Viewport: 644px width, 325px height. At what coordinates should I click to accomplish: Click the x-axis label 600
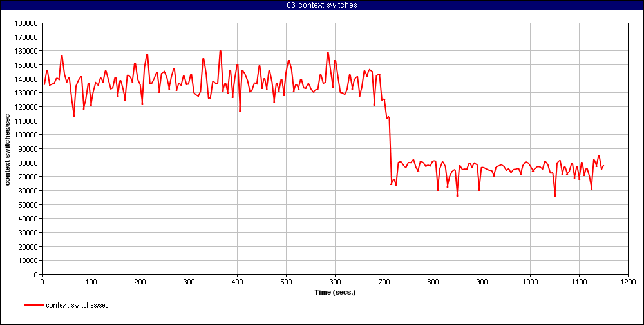pos(335,282)
